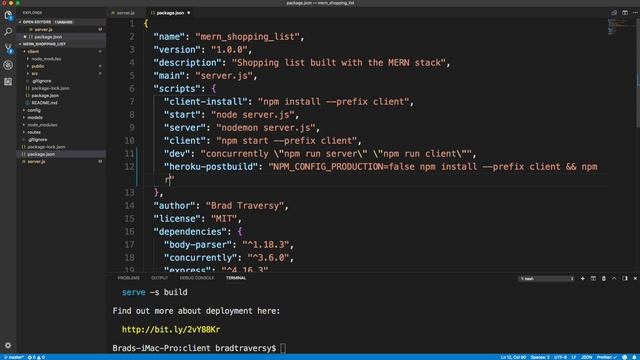Open the Extensions view in activity bar

[8, 82]
